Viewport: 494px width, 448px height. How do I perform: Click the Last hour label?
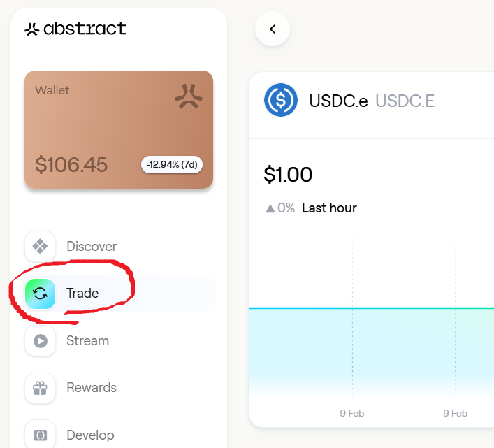[329, 208]
